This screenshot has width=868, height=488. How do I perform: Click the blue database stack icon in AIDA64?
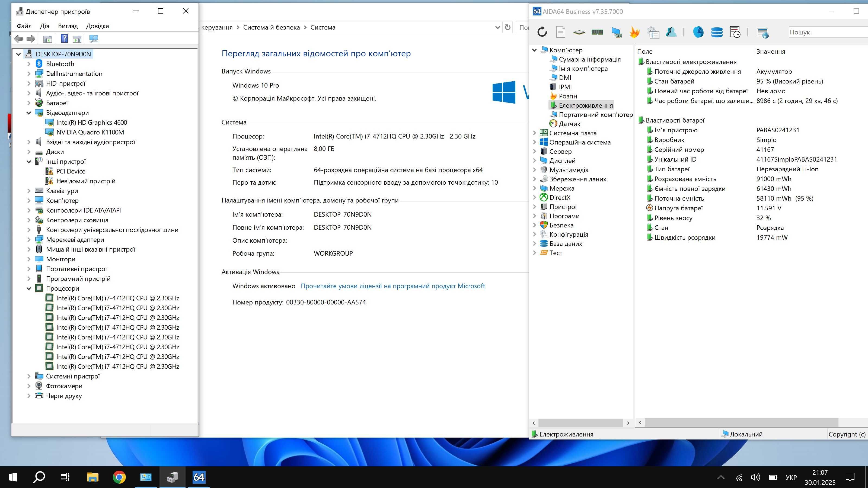point(717,32)
